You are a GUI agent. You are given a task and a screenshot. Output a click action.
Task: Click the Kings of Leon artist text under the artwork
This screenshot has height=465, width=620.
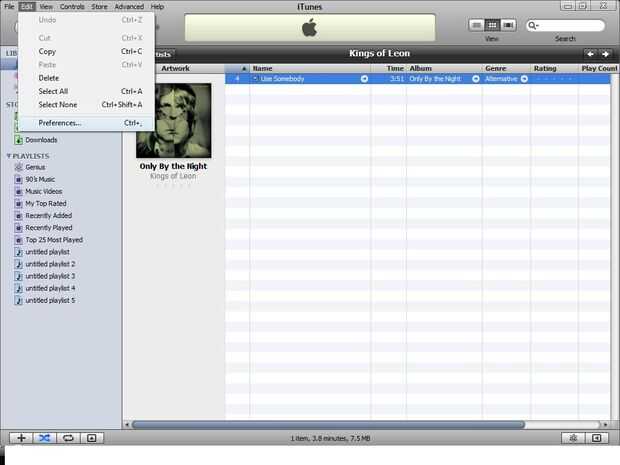point(173,176)
